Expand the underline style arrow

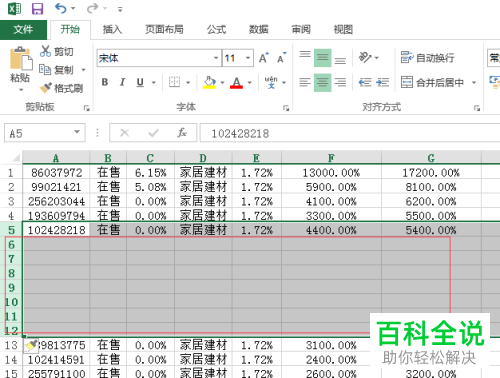pyautogui.click(x=154, y=82)
